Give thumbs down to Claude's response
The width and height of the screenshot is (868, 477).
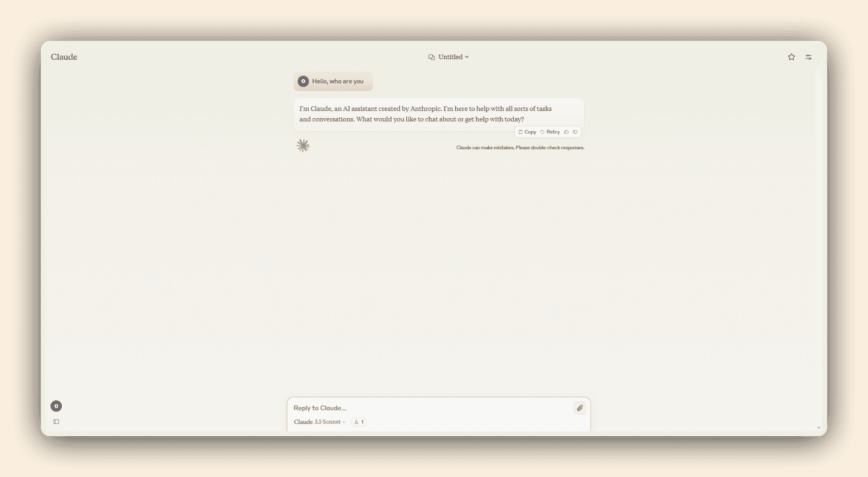575,132
